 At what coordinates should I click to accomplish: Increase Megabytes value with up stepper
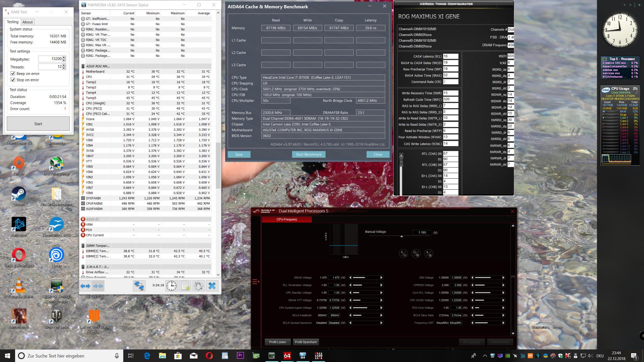click(64, 58)
